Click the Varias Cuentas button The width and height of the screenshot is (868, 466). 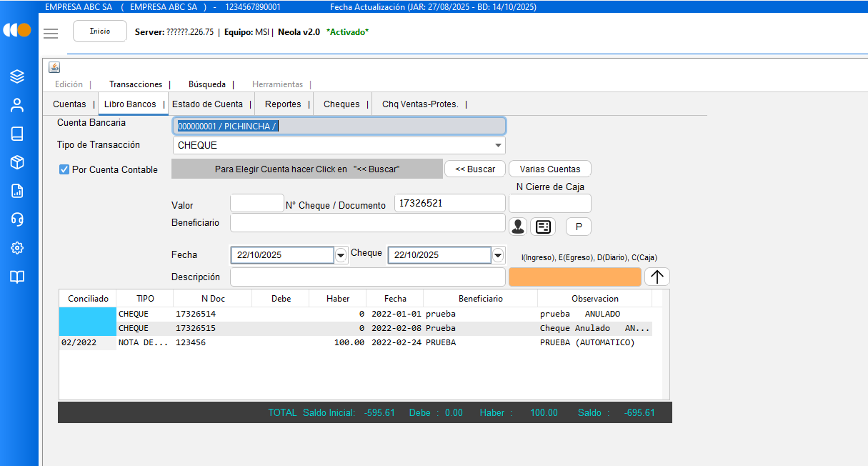pos(549,169)
